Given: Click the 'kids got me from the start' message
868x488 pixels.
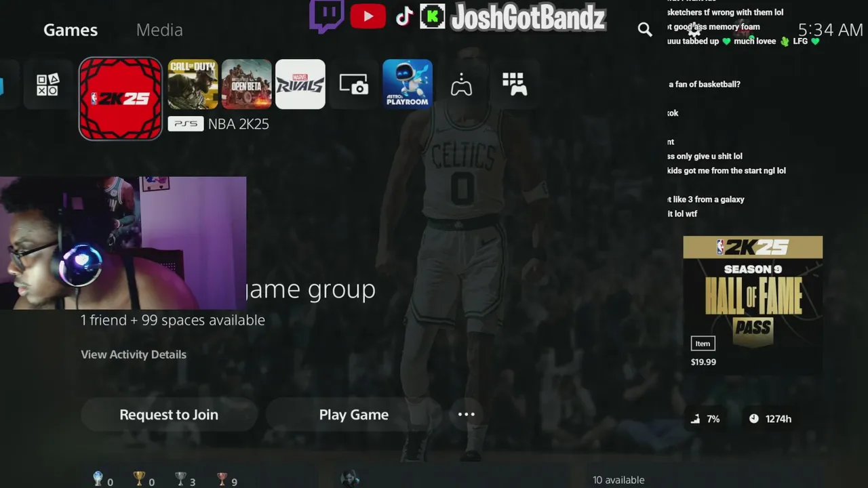Looking at the screenshot, I should 726,171.
